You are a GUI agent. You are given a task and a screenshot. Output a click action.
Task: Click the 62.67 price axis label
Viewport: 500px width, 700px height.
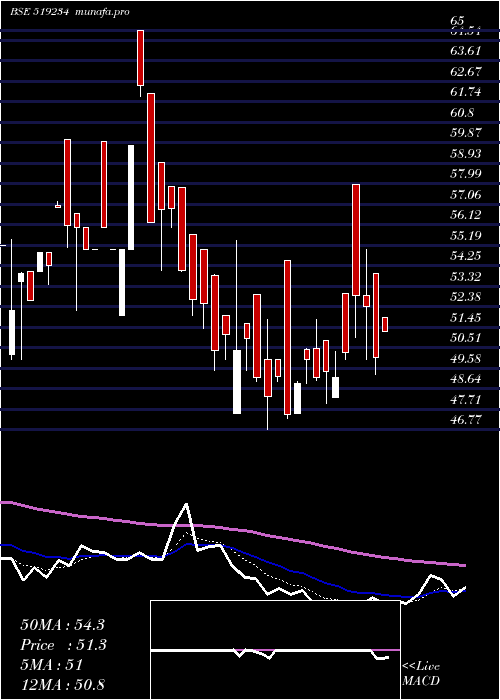[466, 71]
